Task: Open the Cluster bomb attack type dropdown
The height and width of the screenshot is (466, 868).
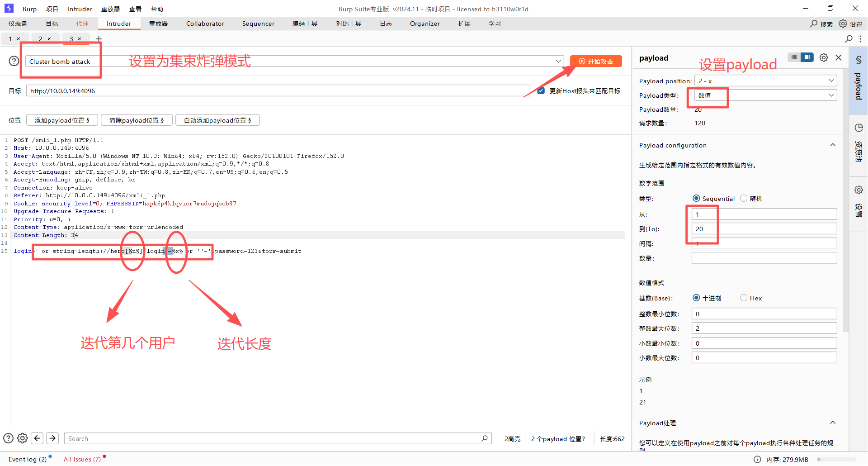Action: pyautogui.click(x=294, y=61)
